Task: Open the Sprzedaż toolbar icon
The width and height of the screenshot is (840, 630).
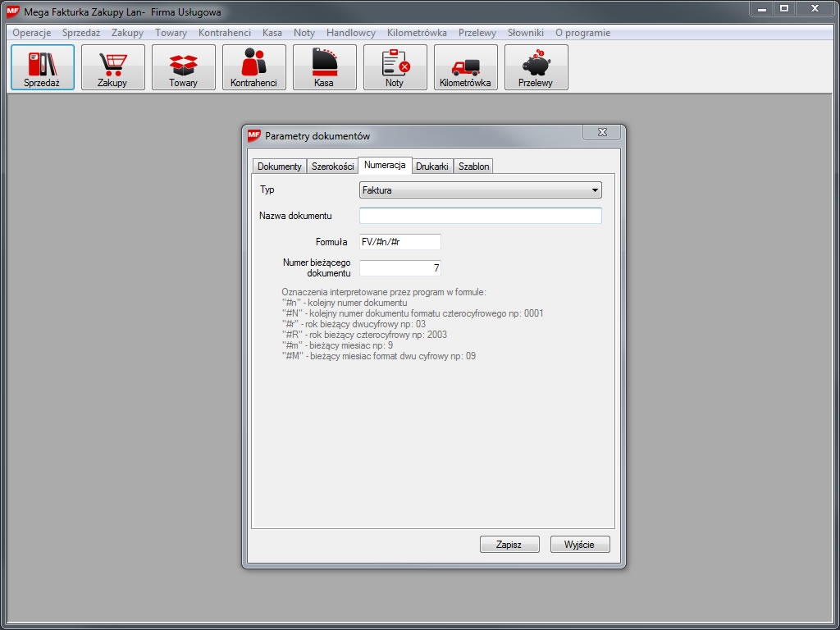Action: tap(43, 67)
